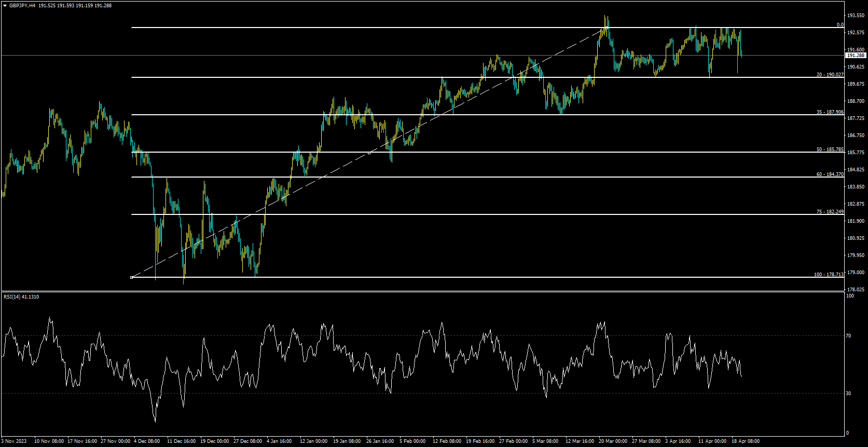Click the Fibonacci level label 60 - 184.370
The width and height of the screenshot is (868, 447).
830,174
